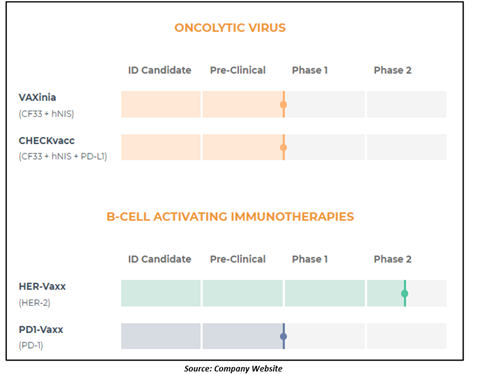Click PD1-Vaxx's blue Pre-Clinical bar segment
477x374 pixels.
tap(243, 336)
